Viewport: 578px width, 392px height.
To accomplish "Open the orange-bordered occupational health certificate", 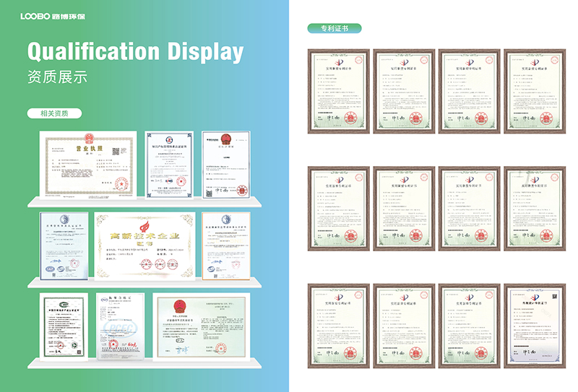I will (226, 245).
